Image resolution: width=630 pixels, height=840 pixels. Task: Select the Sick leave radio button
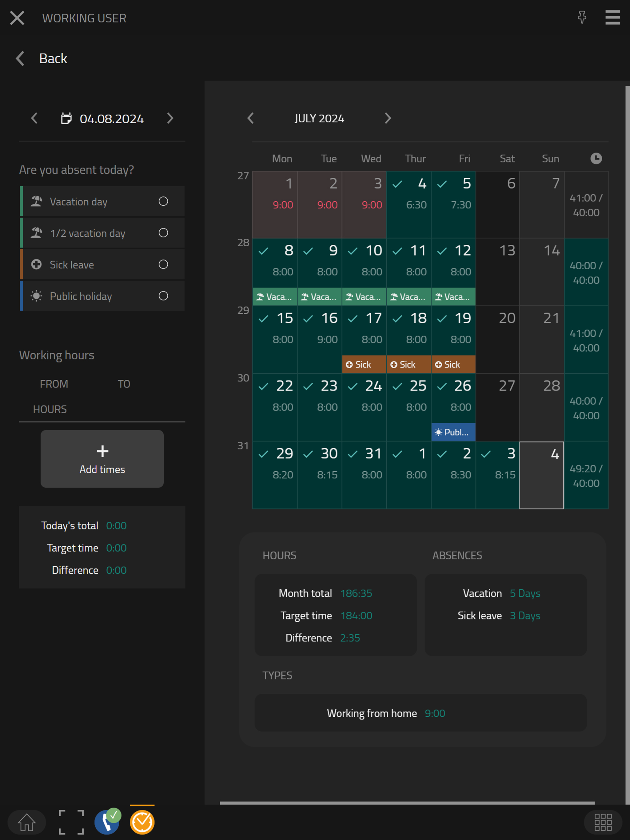pyautogui.click(x=163, y=264)
